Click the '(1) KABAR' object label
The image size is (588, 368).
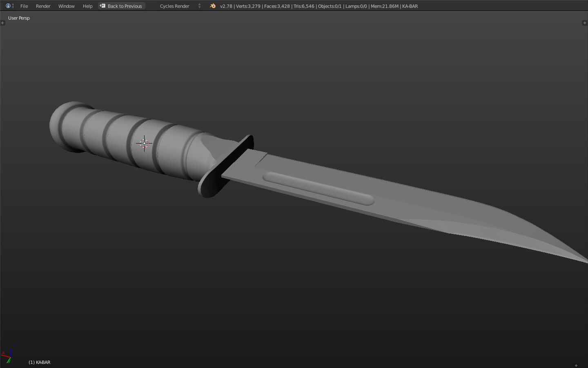click(x=40, y=362)
